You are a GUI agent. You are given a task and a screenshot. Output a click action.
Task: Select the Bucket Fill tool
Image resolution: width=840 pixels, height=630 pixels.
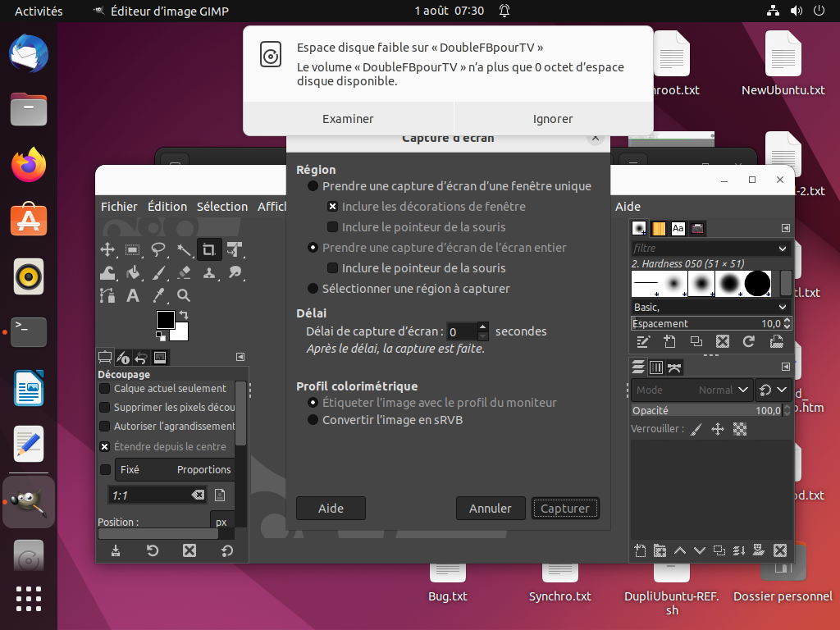(133, 272)
